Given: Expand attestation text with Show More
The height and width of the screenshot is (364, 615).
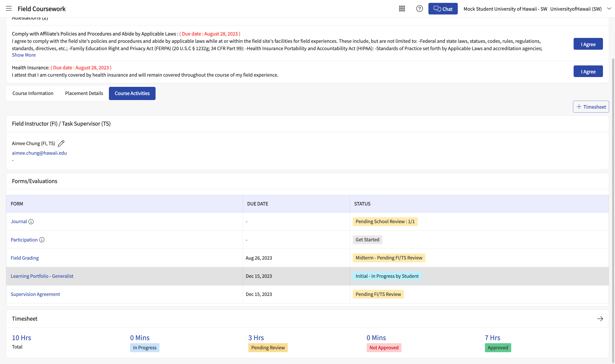Looking at the screenshot, I should 24,55.
